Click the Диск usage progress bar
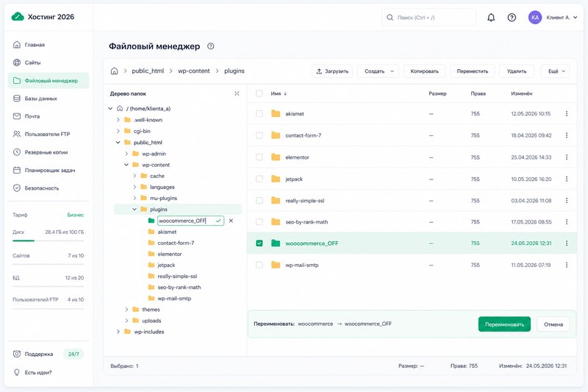Image resolution: width=588 pixels, height=392 pixels. 49,240
